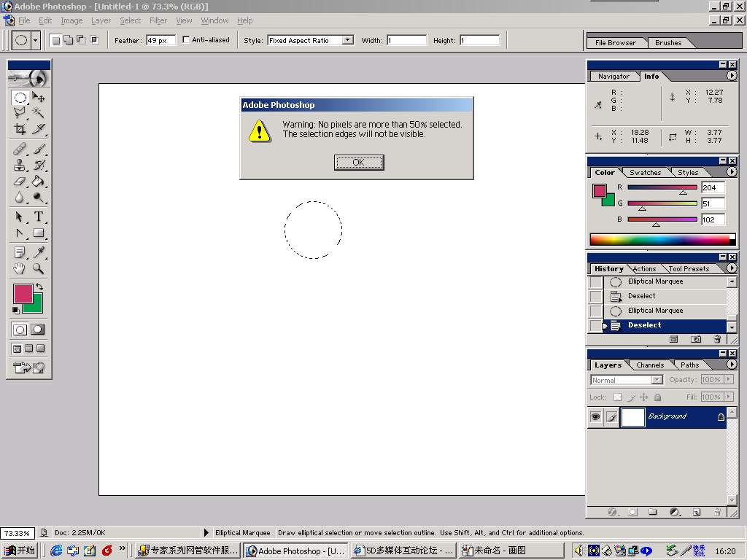Open the Opacity slider arrow in Layers
This screenshot has width=747, height=560.
727,379
